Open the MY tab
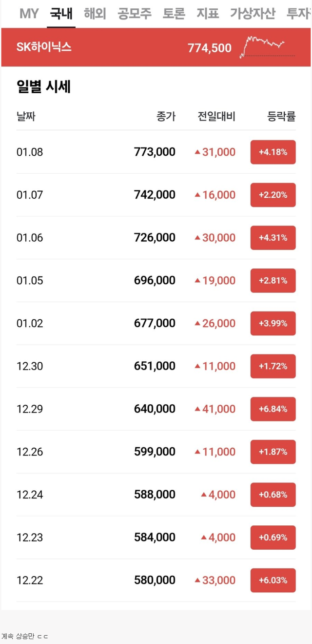 coord(29,13)
